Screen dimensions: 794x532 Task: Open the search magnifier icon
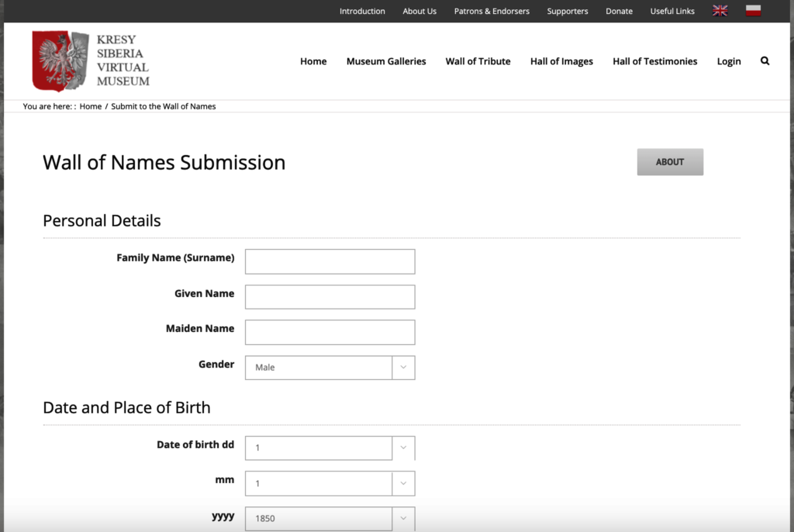click(x=765, y=61)
